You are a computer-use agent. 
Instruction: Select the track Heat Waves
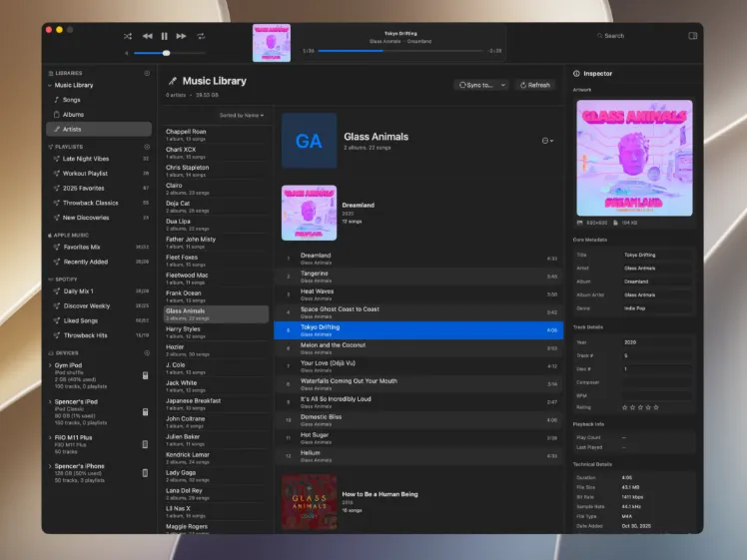point(418,294)
